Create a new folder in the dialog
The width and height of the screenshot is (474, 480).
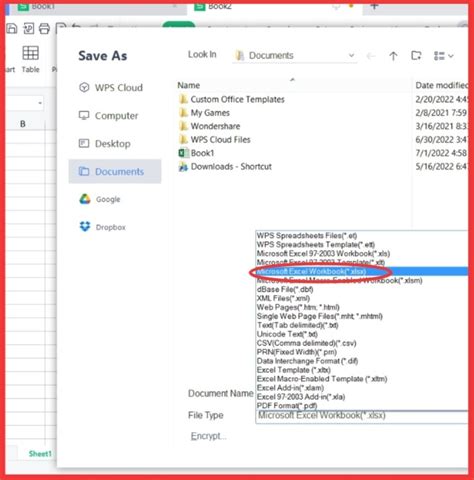pyautogui.click(x=416, y=55)
